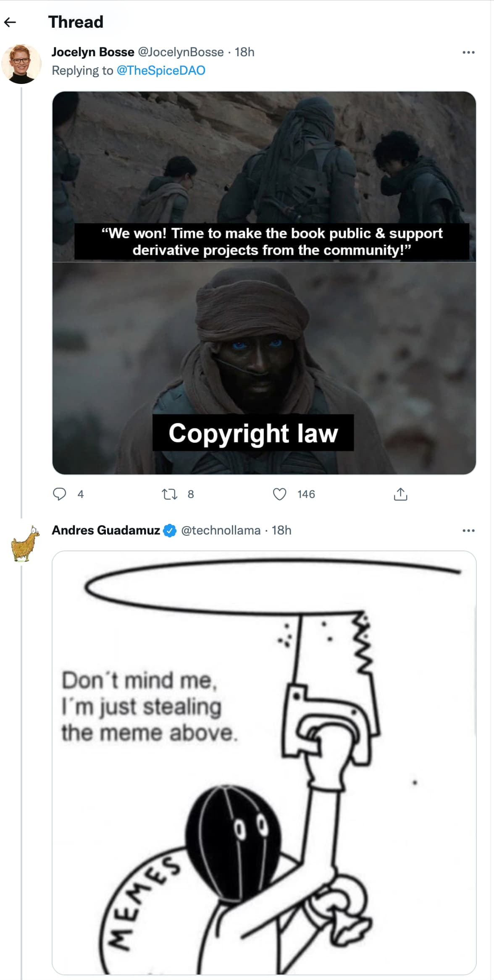Click the verified badge next to Andres Guadamuz
The height and width of the screenshot is (980, 494).
click(169, 531)
